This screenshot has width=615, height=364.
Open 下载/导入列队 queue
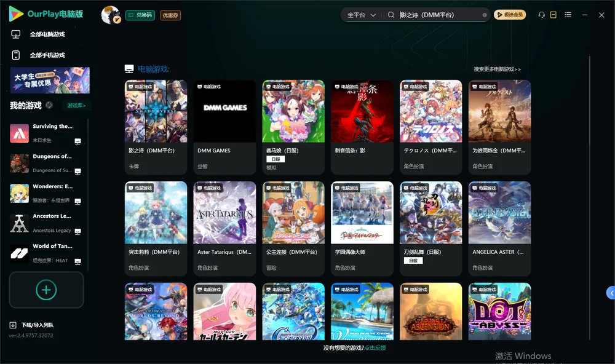32,325
